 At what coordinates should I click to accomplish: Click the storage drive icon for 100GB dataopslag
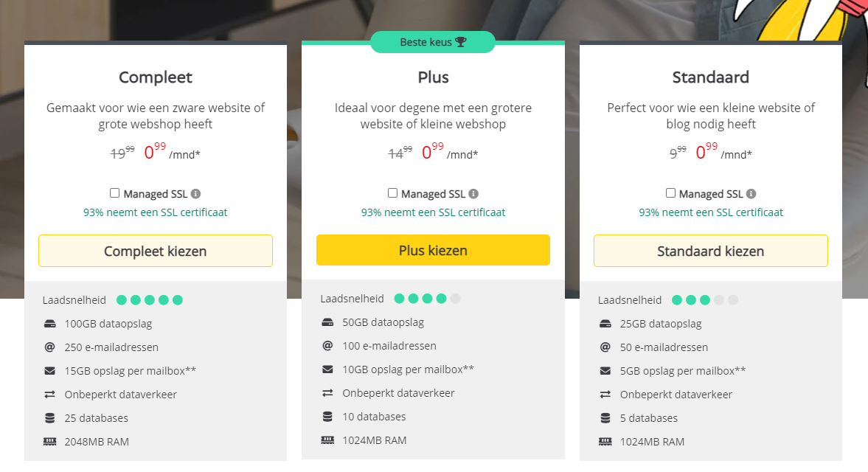pos(50,324)
